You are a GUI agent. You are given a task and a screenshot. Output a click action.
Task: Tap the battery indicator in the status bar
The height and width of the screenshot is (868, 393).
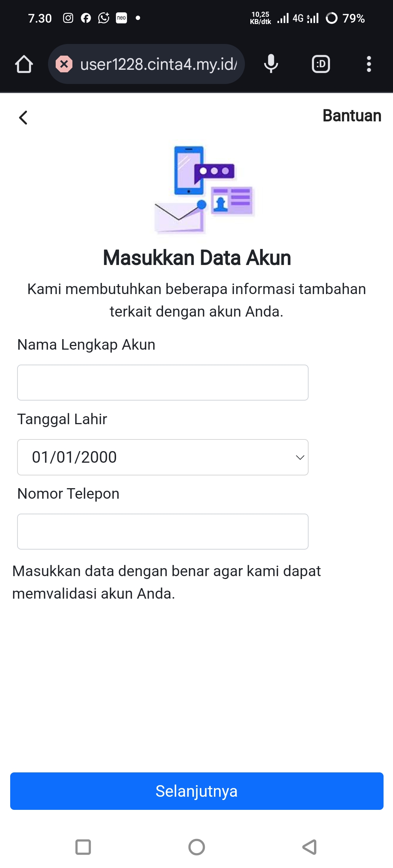(332, 18)
